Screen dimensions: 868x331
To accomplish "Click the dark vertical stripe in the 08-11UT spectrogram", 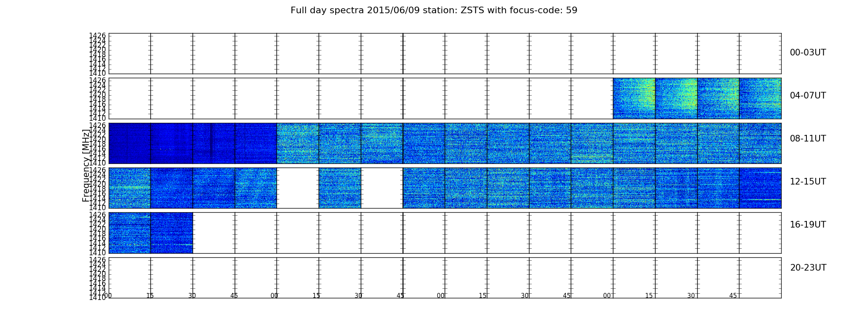I will pyautogui.click(x=211, y=143).
